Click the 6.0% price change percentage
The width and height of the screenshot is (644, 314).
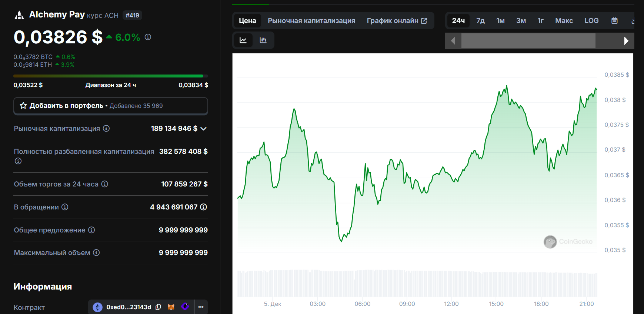click(x=128, y=37)
